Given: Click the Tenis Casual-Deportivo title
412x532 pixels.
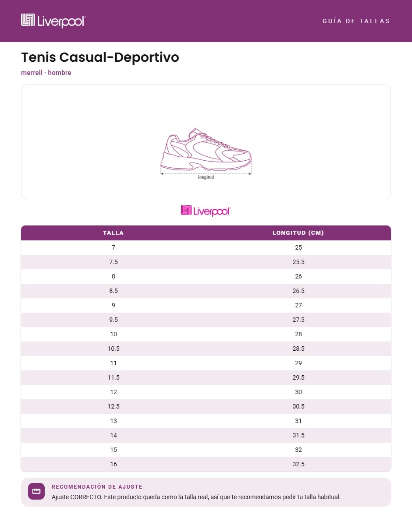Looking at the screenshot, I should (100, 57).
